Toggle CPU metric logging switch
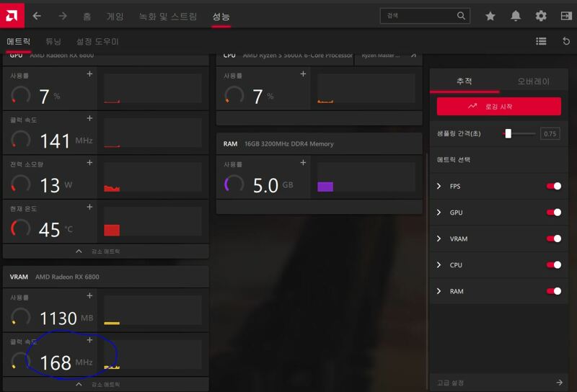The width and height of the screenshot is (577, 392). coord(554,264)
